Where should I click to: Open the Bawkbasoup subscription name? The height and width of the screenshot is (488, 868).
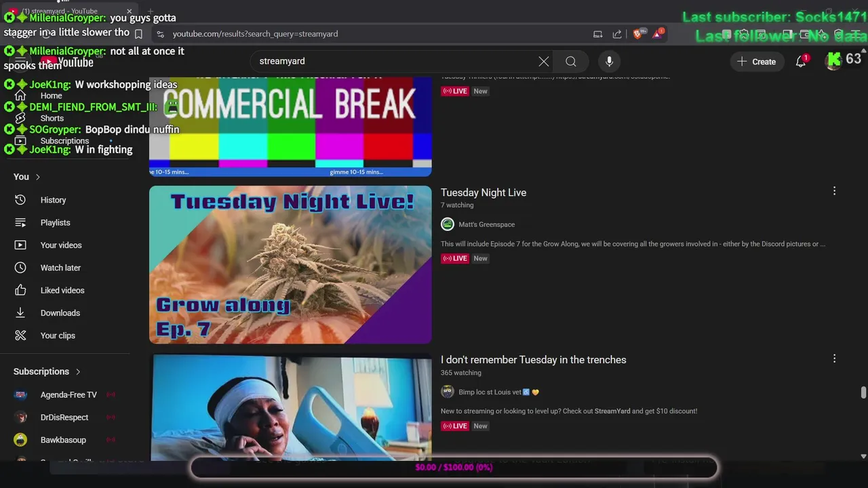coord(63,440)
